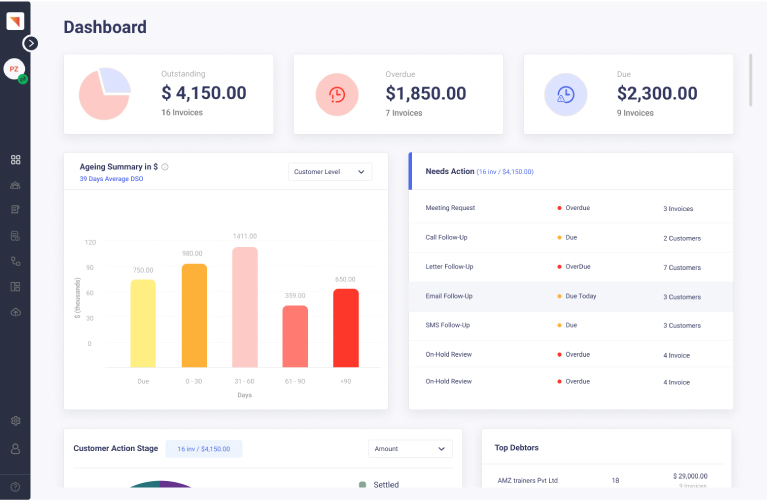Viewport: 767px width, 501px height.
Task: Click the Top Debtors heading
Action: 516,448
